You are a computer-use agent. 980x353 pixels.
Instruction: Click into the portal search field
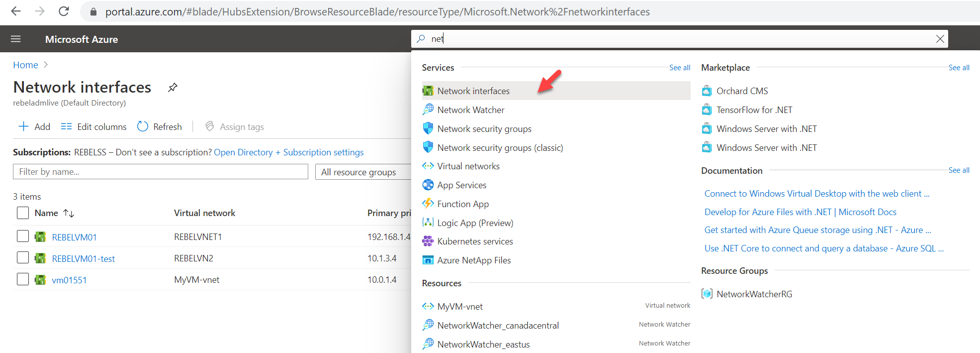tap(679, 39)
